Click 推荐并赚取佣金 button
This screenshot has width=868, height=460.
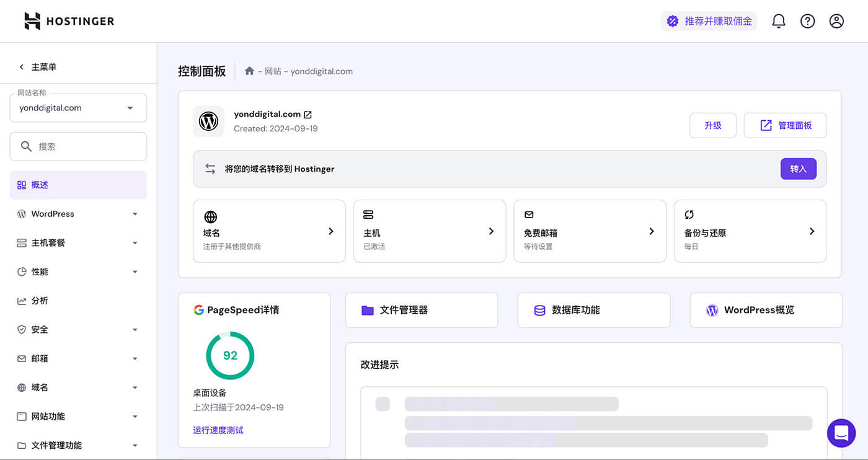coord(709,21)
